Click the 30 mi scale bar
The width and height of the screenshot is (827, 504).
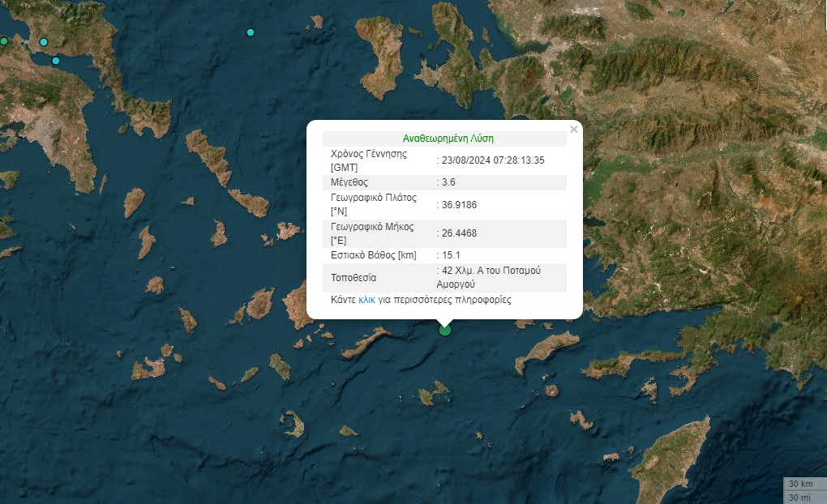point(803,497)
